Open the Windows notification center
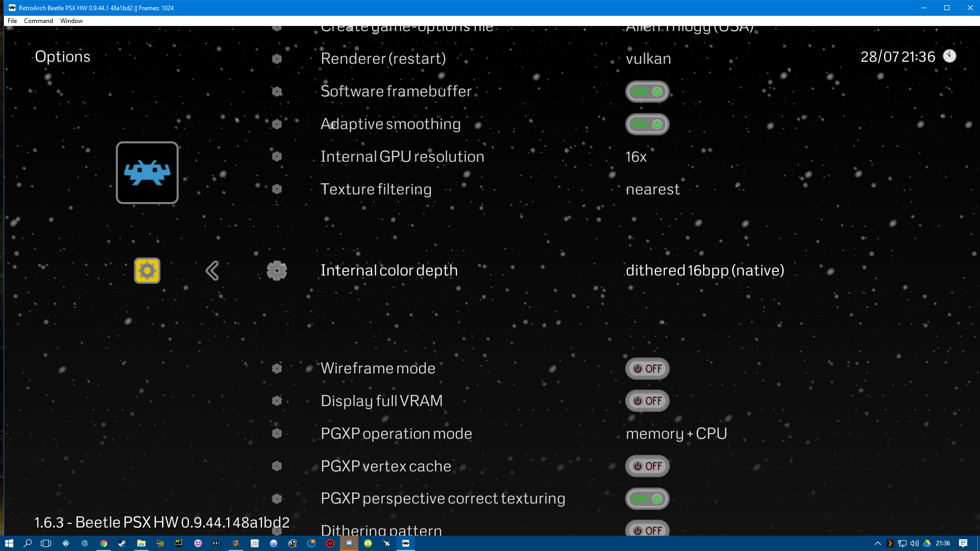980x551 pixels. click(963, 543)
